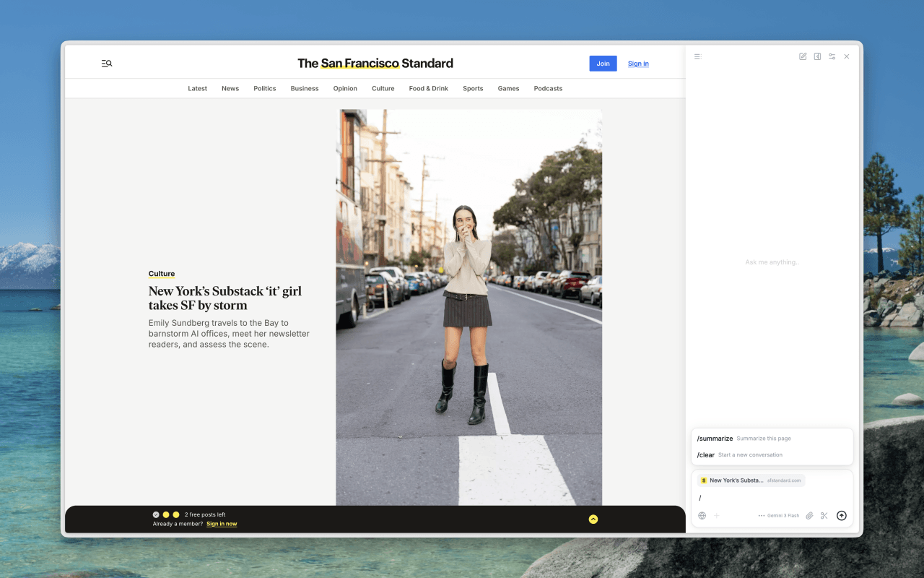
Task: Expand the yellow chevron on paywall banner
Action: pyautogui.click(x=593, y=519)
